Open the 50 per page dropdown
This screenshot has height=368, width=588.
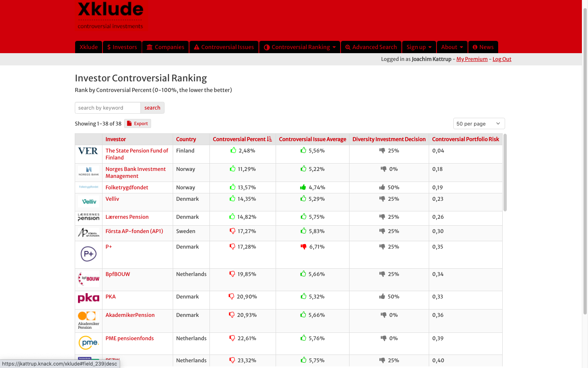click(479, 123)
